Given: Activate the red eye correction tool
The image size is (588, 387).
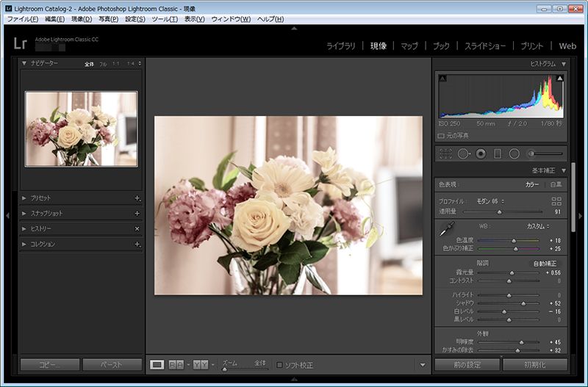Looking at the screenshot, I should coord(481,153).
